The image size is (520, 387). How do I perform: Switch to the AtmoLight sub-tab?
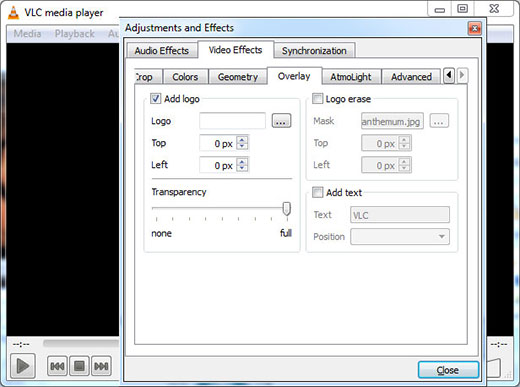click(351, 77)
